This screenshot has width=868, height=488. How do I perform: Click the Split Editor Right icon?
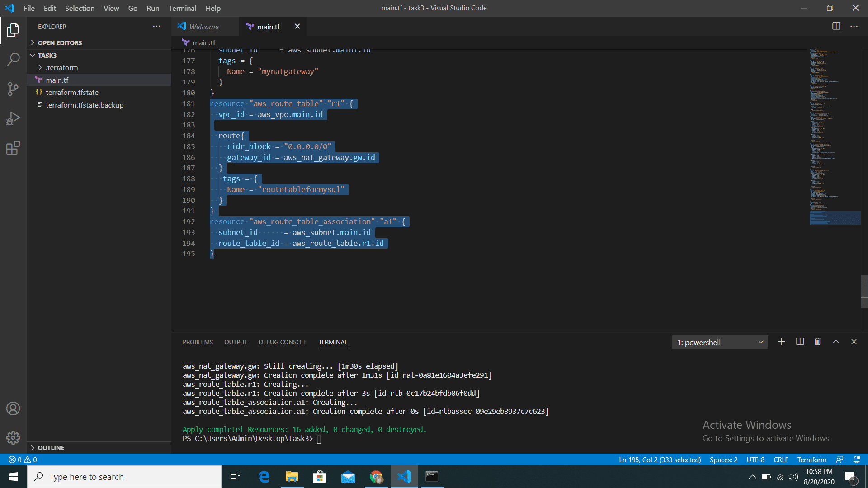pos(836,26)
